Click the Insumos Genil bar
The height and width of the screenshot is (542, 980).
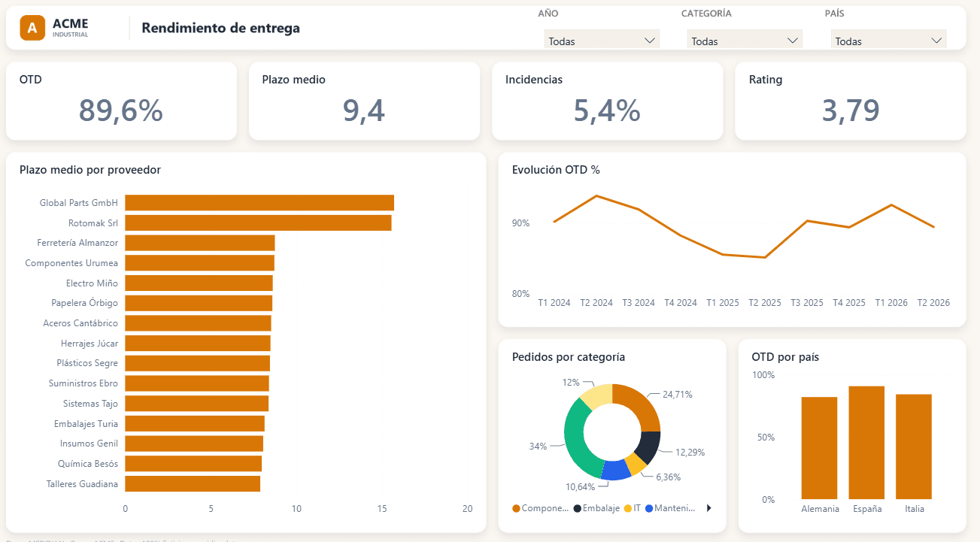[194, 444]
